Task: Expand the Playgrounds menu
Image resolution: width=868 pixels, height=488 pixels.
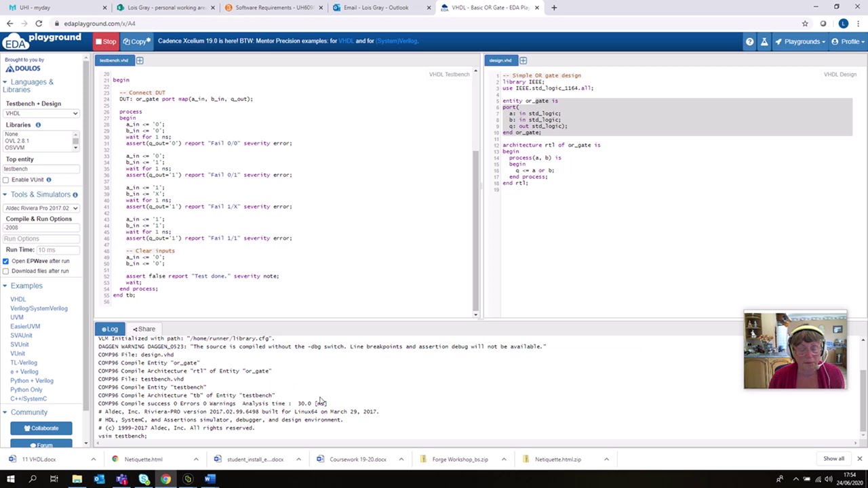Action: click(801, 41)
